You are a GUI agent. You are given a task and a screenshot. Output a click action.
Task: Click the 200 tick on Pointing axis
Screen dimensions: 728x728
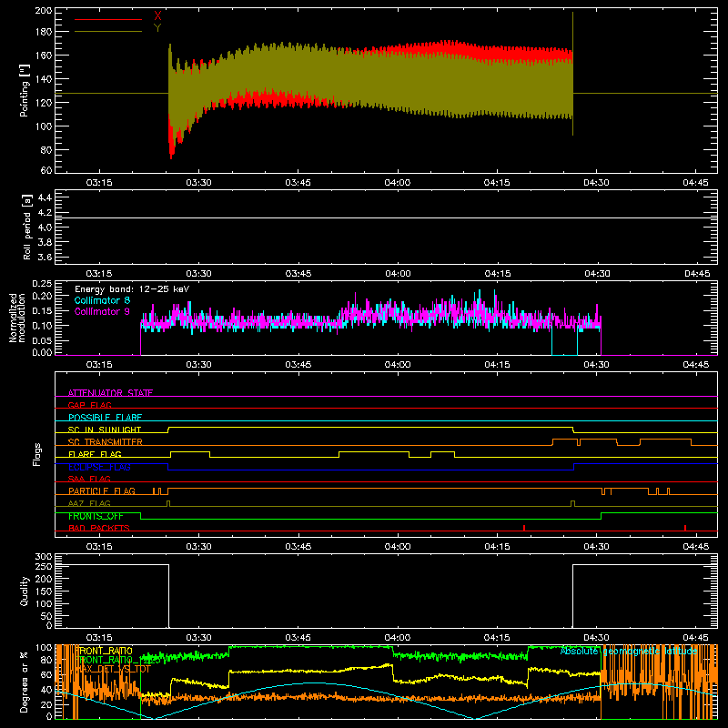tap(44, 11)
